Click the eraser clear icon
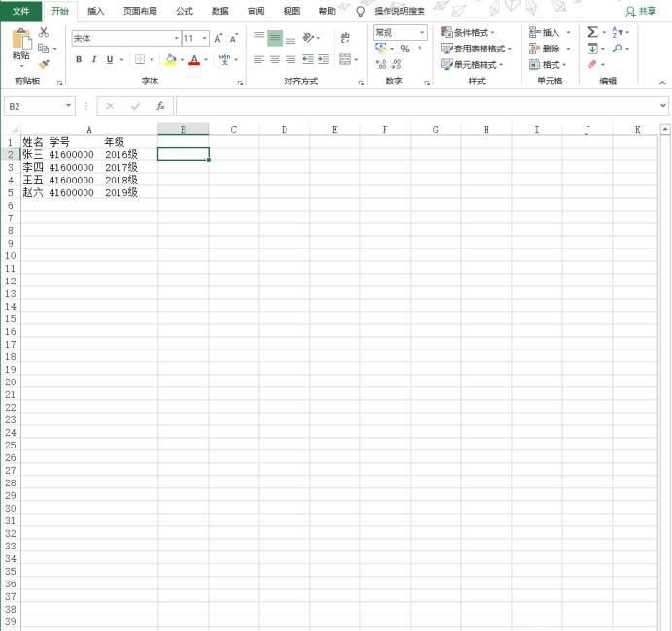 pos(591,64)
